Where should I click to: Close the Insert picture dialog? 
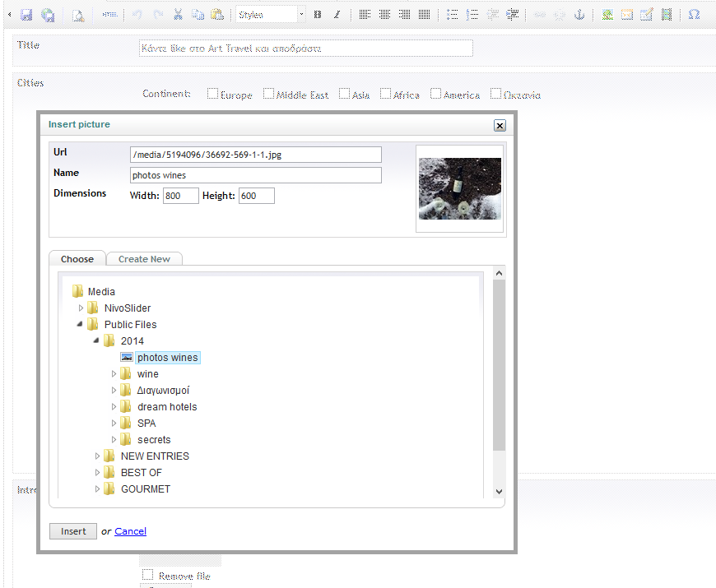tap(500, 126)
